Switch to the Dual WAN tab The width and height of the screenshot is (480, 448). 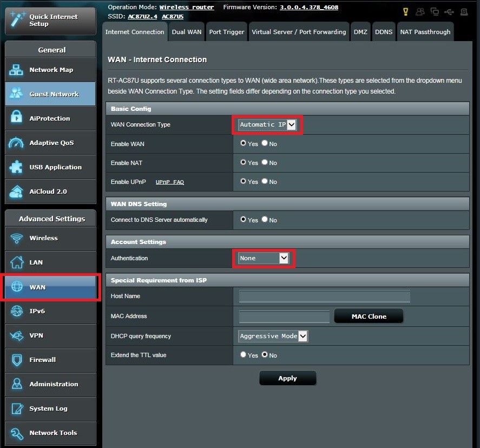pyautogui.click(x=186, y=32)
